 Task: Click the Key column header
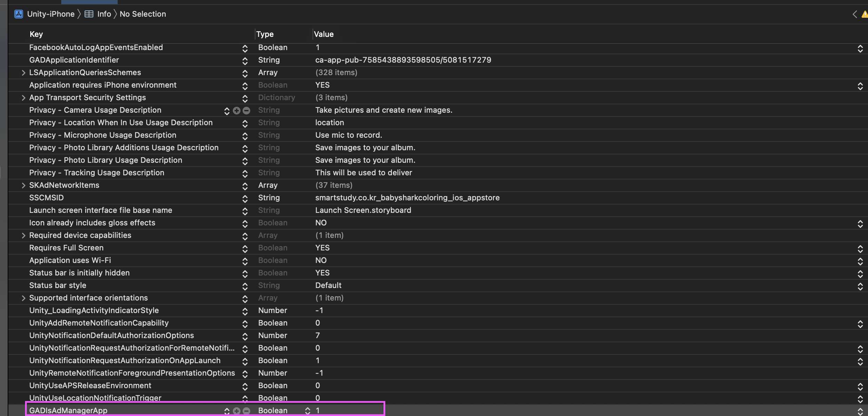coord(36,34)
